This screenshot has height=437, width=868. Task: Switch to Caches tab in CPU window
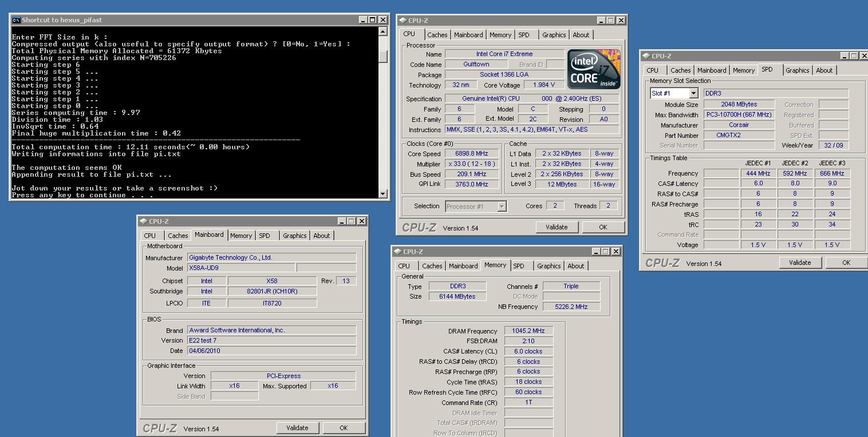click(x=437, y=35)
